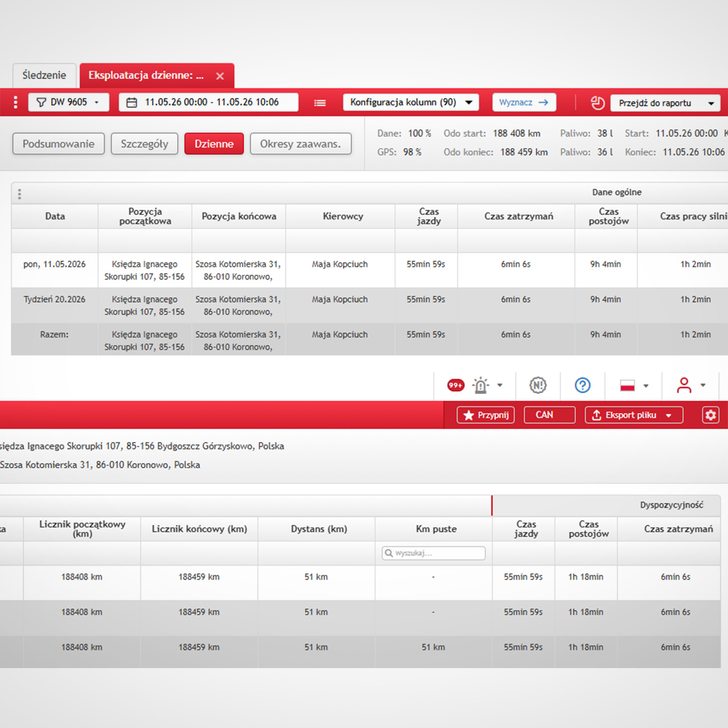Click the list view icon in toolbar
Screen dimensions: 728x728
pyautogui.click(x=320, y=103)
